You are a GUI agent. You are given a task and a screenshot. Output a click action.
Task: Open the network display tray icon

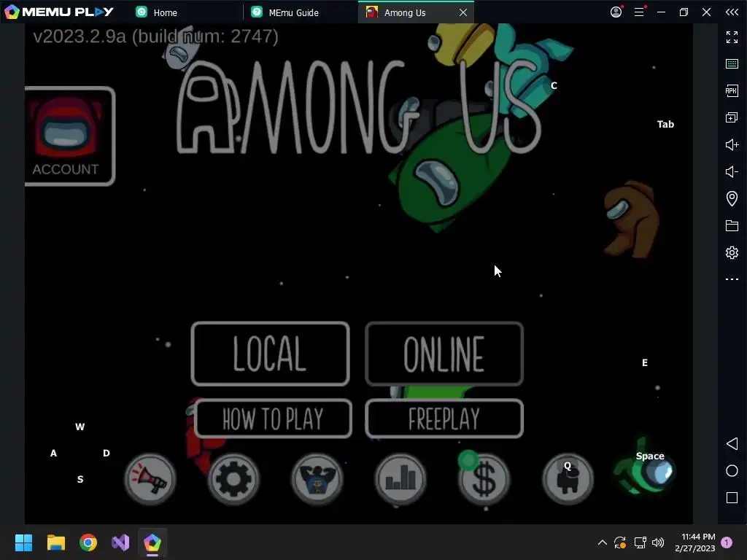click(640, 542)
